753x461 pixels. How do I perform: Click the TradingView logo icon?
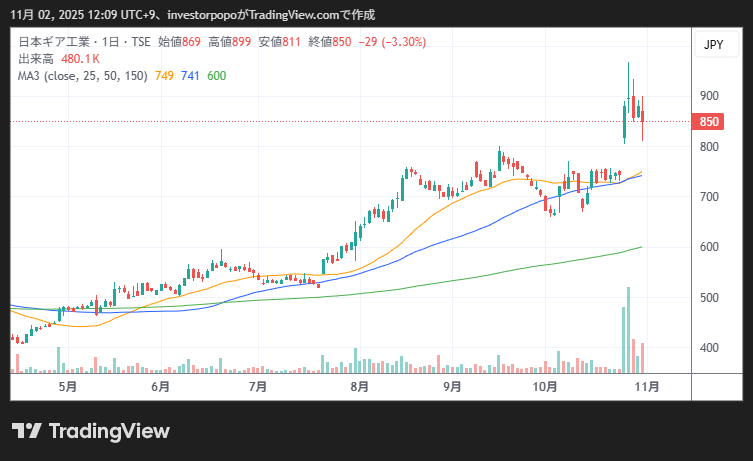[26, 431]
